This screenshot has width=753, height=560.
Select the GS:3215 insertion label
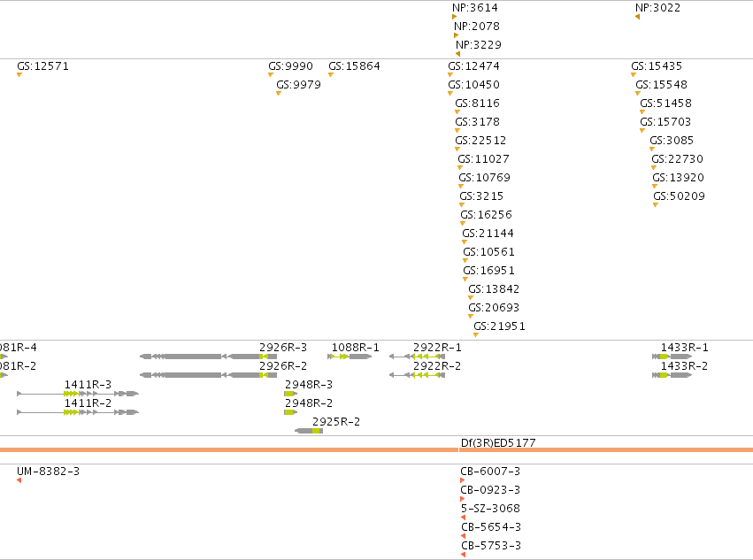[481, 196]
